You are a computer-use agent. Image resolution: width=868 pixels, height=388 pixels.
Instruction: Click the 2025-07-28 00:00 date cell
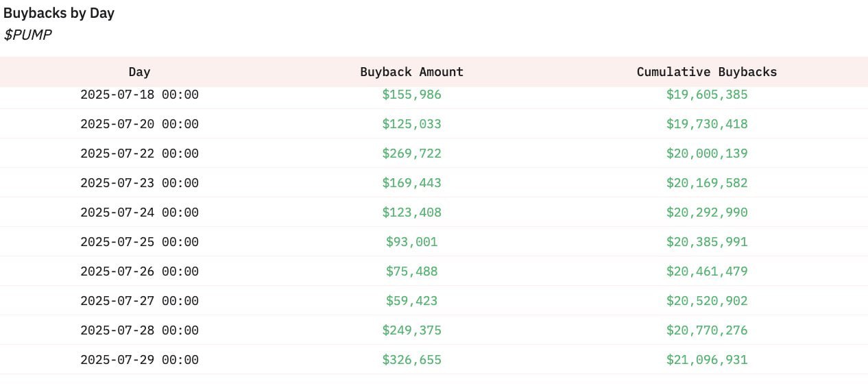pyautogui.click(x=139, y=330)
